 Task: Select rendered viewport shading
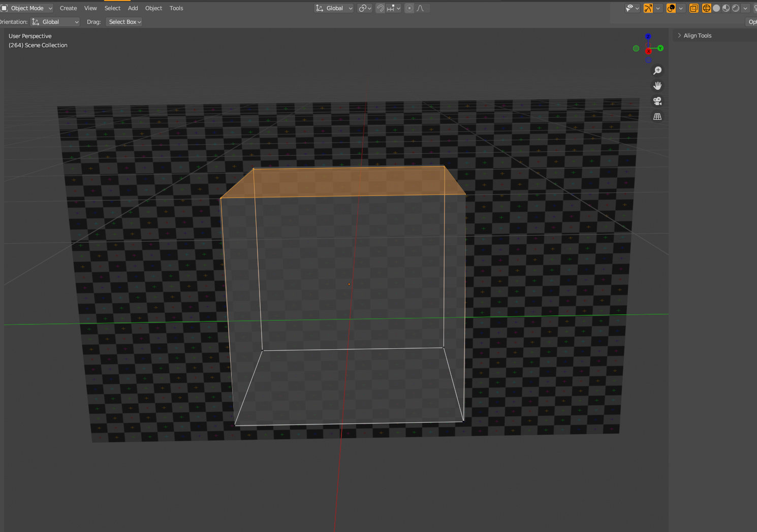click(x=736, y=8)
